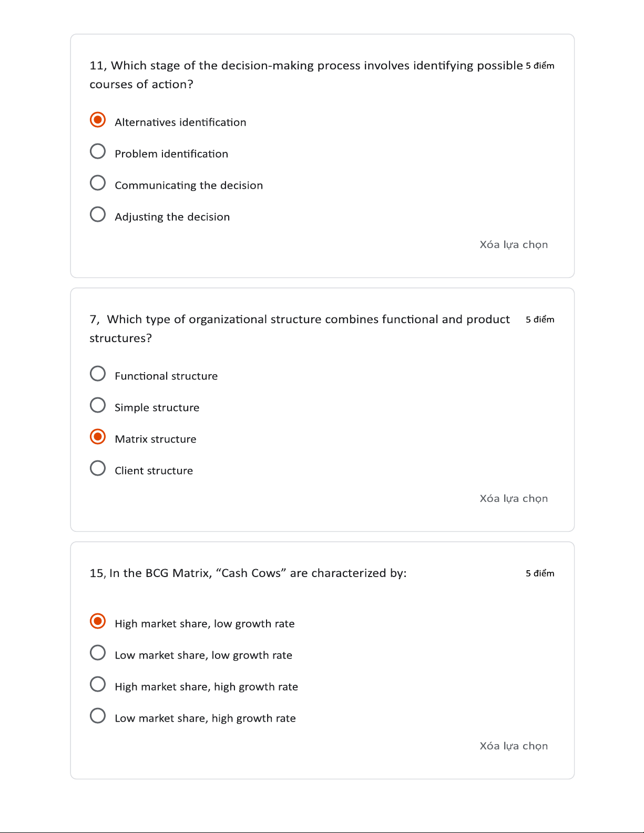The height and width of the screenshot is (833, 644).
Task: Choose the Problem identification option
Action: 98,151
